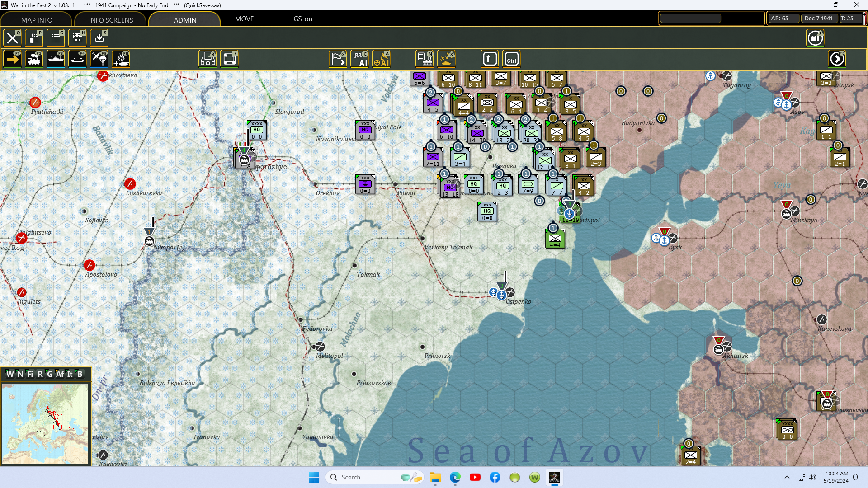Toggle the W map filter button

pos(10,374)
